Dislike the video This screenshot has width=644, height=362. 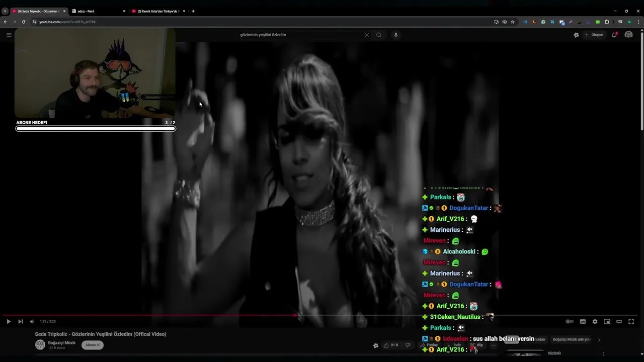408,345
